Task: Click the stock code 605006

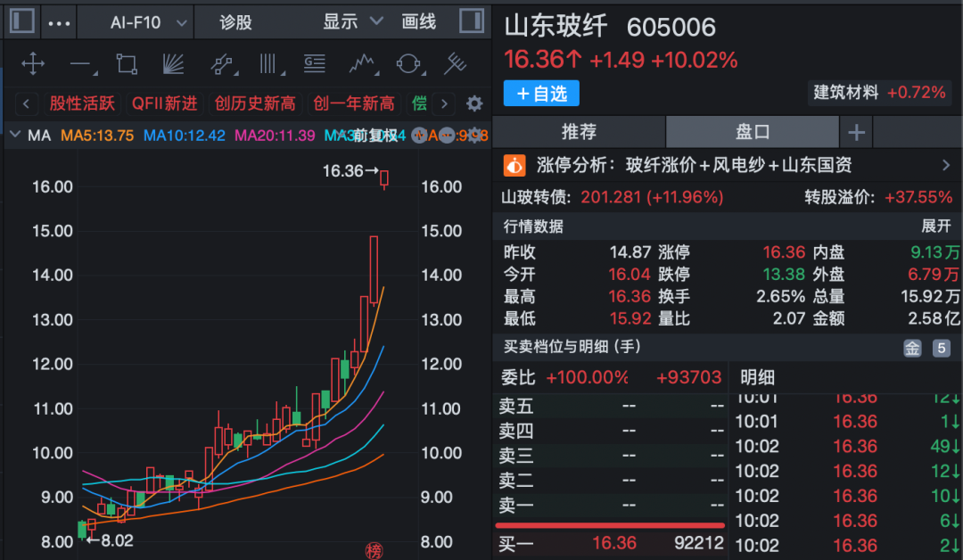Action: [671, 28]
